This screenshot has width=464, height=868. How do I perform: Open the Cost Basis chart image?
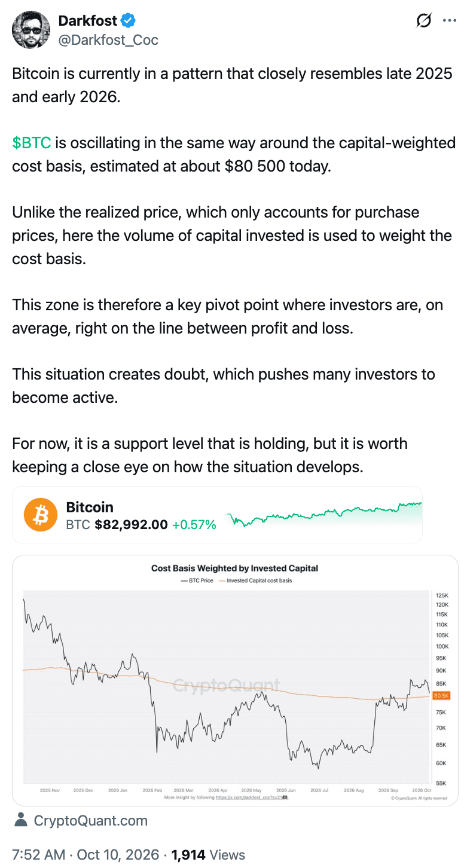235,680
